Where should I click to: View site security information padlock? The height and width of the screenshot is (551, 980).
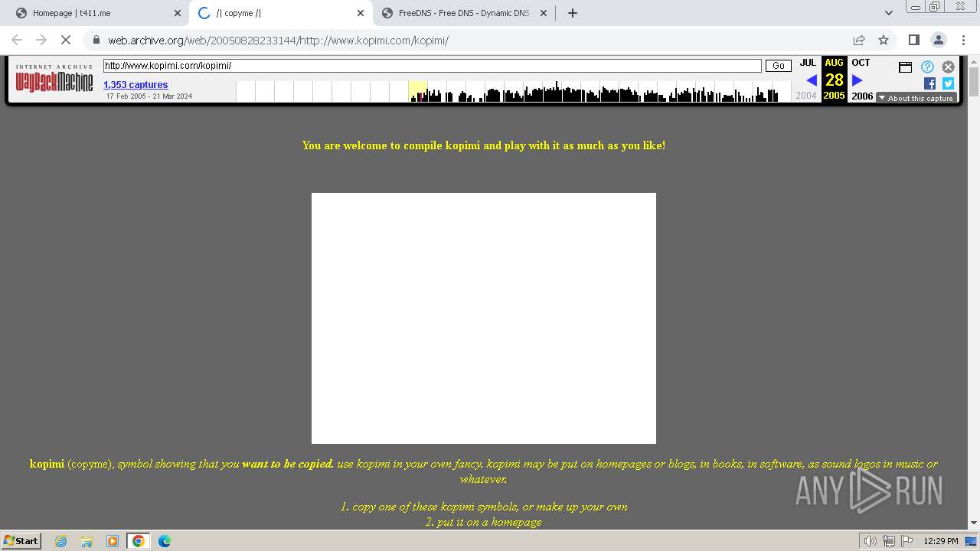pos(96,40)
